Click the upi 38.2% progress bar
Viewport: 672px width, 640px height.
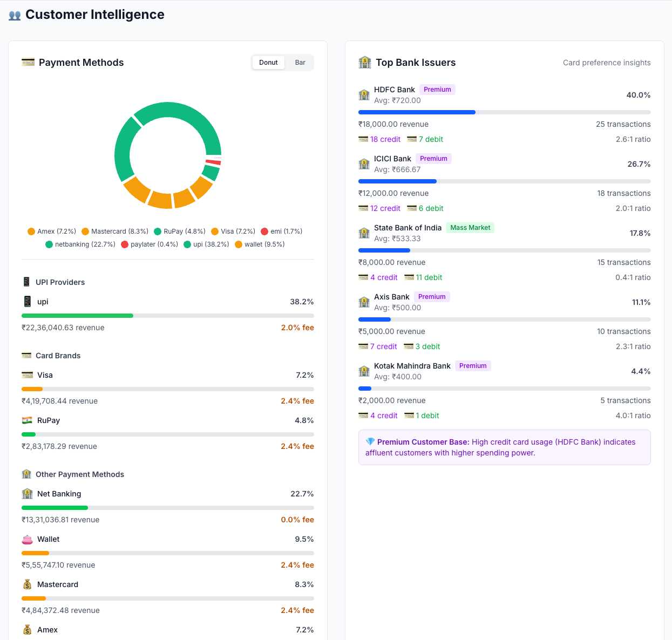tap(168, 316)
